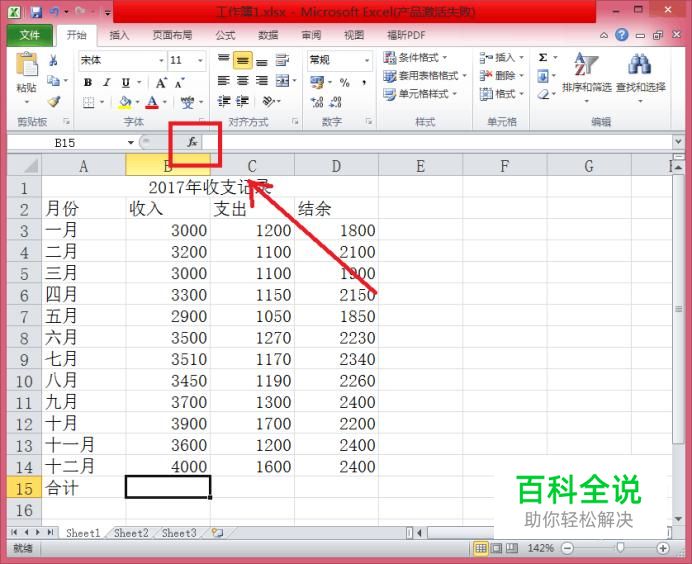
Task: Toggle Underline formatting
Action: point(126,82)
